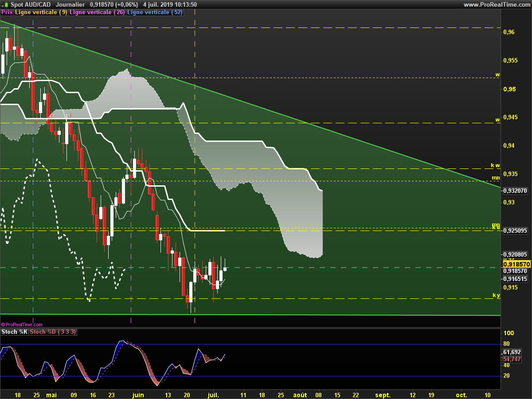This screenshot has height=399, width=532.
Task: Click the 'mai' label on the time axis
Action: [x=51, y=395]
